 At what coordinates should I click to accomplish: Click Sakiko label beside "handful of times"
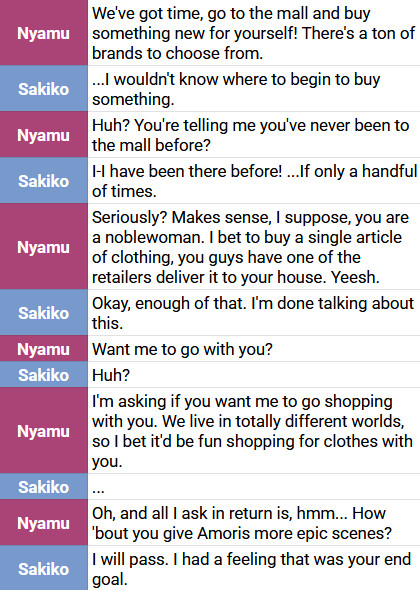click(43, 181)
